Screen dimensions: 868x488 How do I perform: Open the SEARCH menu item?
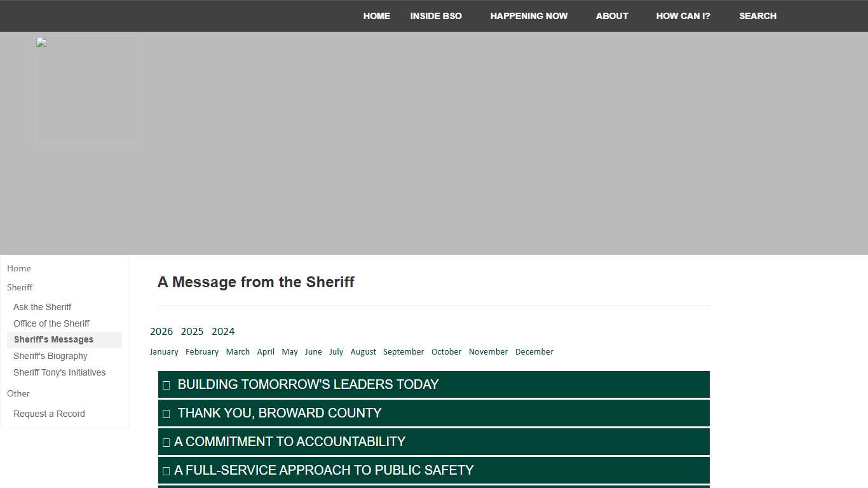pos(757,16)
